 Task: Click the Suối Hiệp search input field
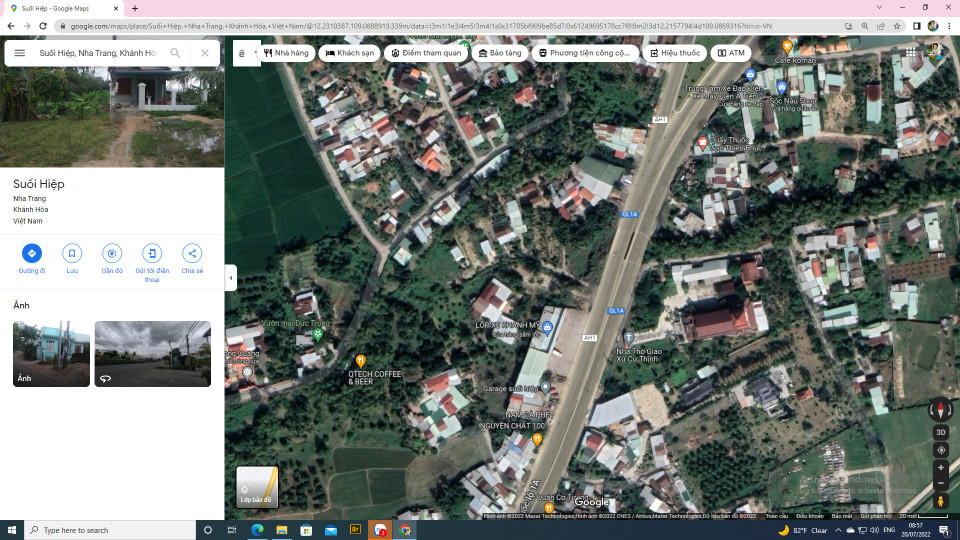(x=98, y=53)
